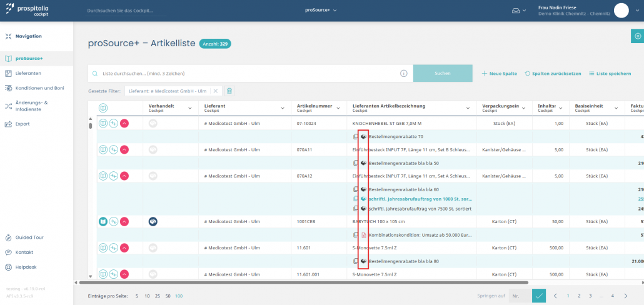Toggle book icon for article 11.601.001

103,274
